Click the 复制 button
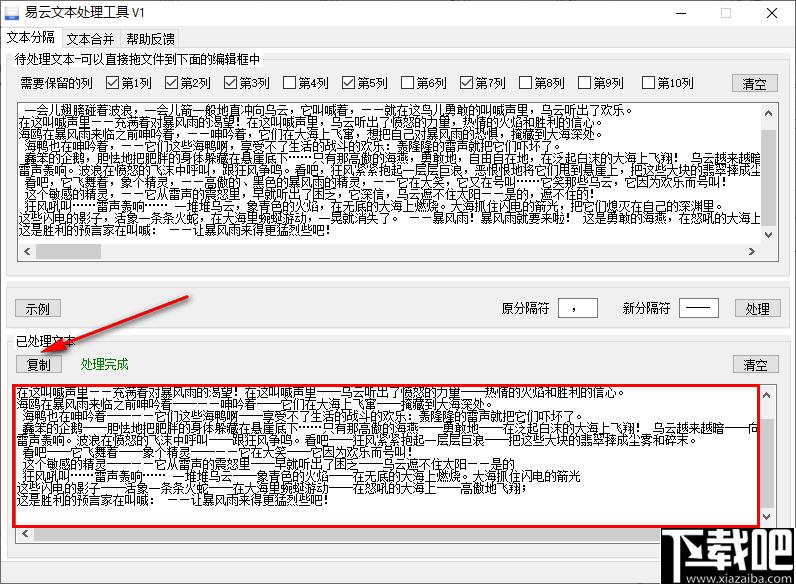 [x=39, y=364]
